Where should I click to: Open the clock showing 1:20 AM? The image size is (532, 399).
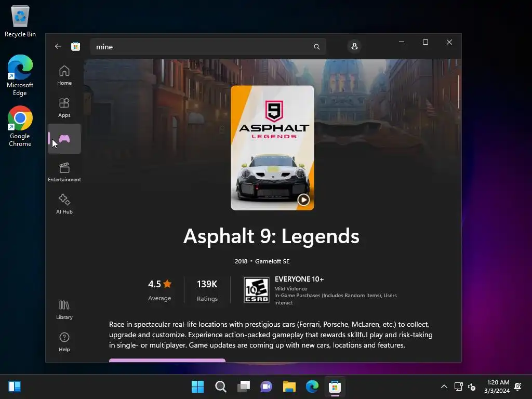pyautogui.click(x=497, y=387)
